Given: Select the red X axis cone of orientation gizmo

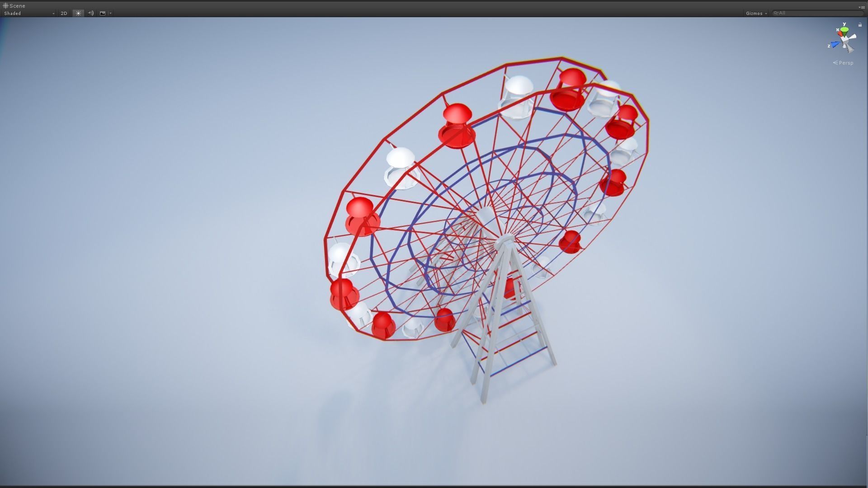Looking at the screenshot, I should tap(840, 33).
